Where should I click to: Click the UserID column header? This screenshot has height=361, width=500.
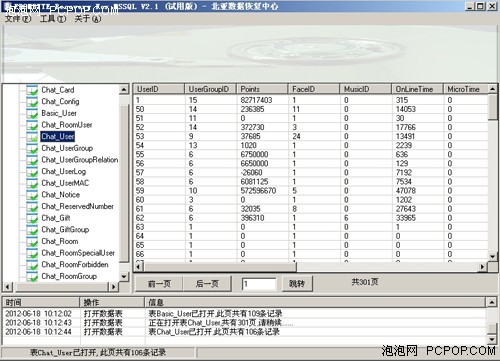pyautogui.click(x=159, y=89)
